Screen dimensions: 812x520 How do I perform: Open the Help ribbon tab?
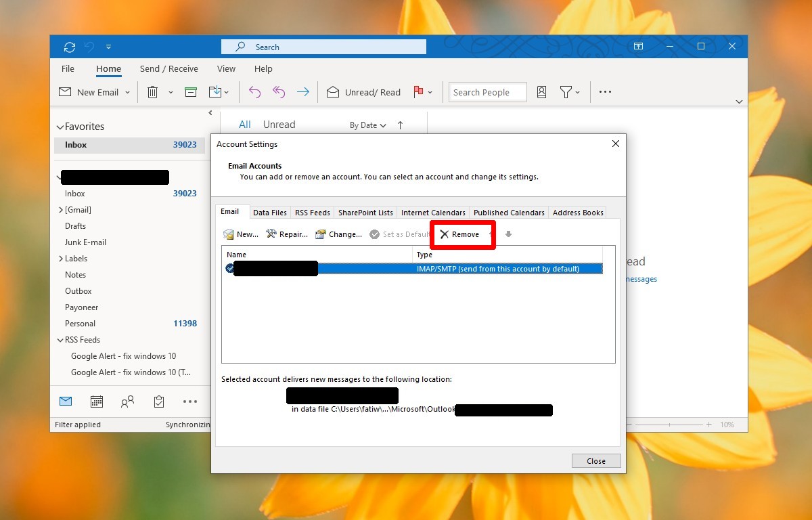[x=263, y=68]
